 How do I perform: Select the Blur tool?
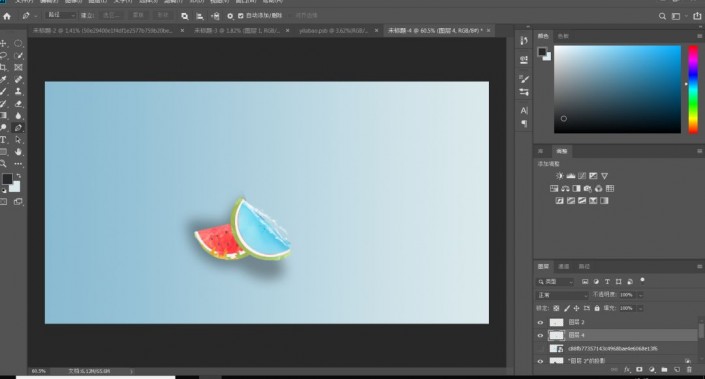pyautogui.click(x=18, y=116)
